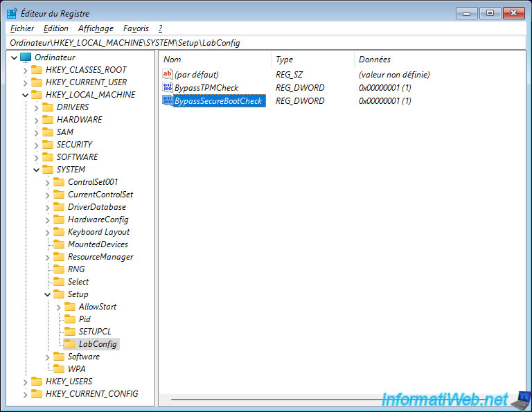Collapse the SYSTEM key chevron
This screenshot has width=532, height=412.
36,170
